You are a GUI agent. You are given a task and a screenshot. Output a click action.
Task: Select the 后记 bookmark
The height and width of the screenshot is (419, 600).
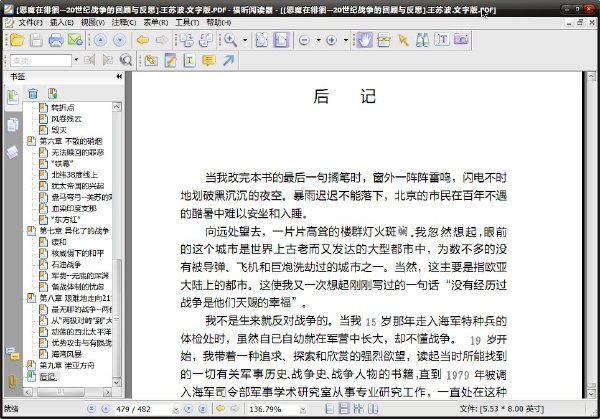tap(48, 377)
